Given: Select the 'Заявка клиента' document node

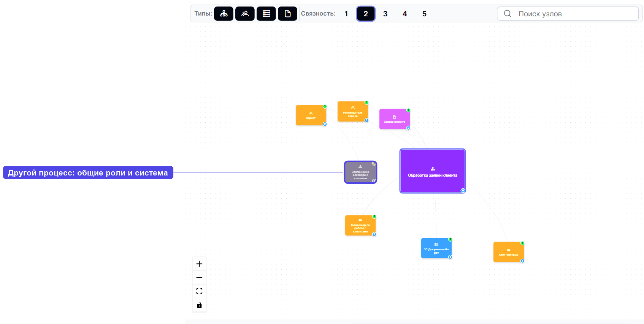Looking at the screenshot, I should point(395,119).
